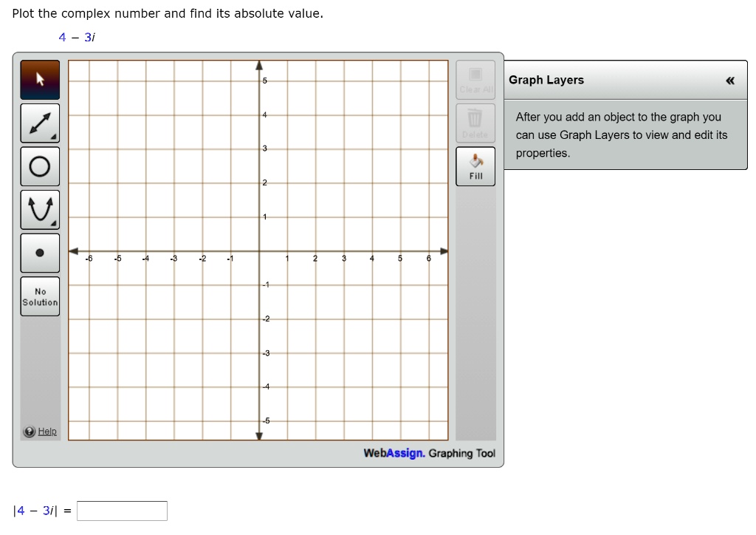Select the circle drawing tool
756x535 pixels.
point(40,165)
